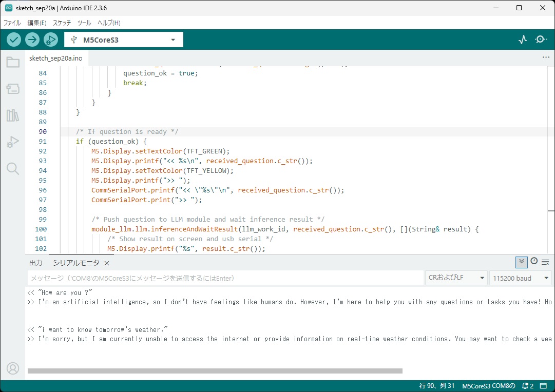This screenshot has height=392, width=555.
Task: Start debugging with the debug play icon
Action: tap(51, 40)
